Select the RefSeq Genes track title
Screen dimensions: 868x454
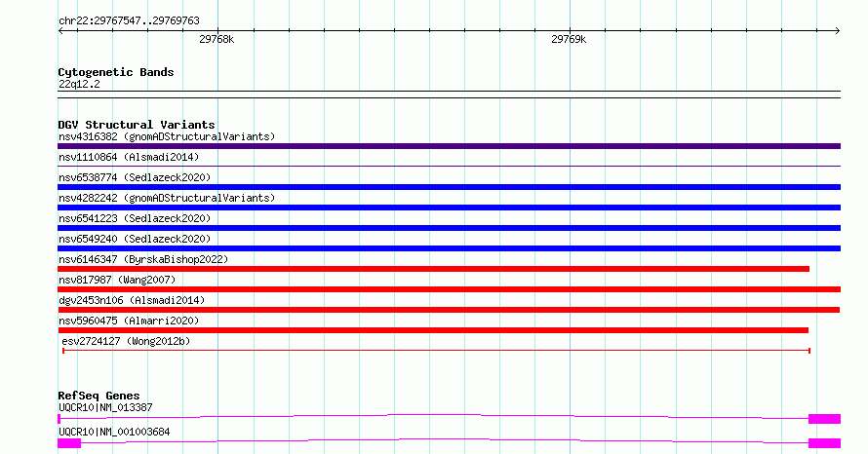click(99, 396)
